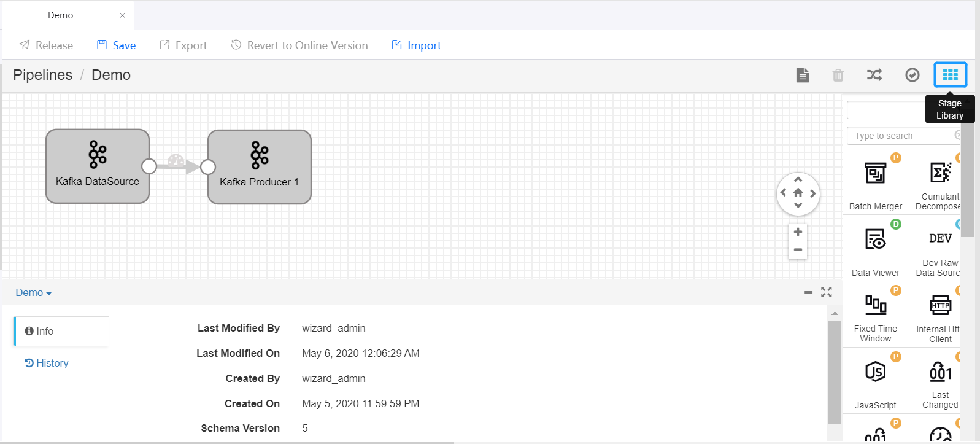The height and width of the screenshot is (444, 980).
Task: Click the validate pipeline checkmark icon
Action: point(912,75)
